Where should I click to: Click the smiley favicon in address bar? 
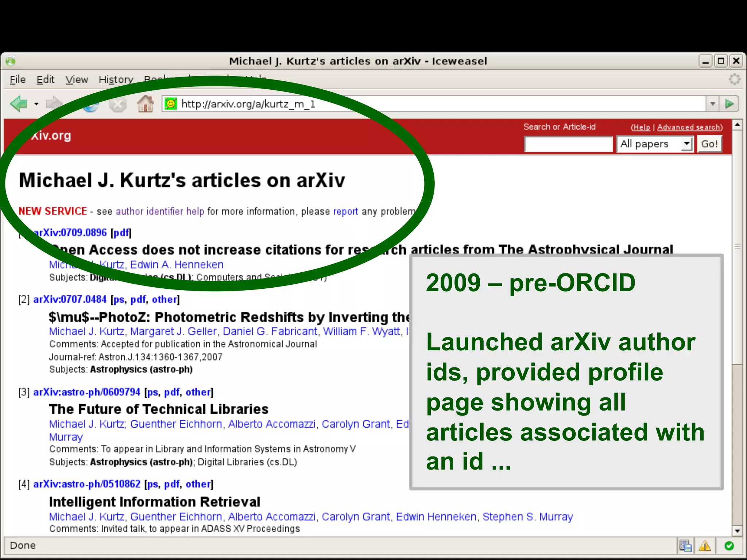(x=170, y=104)
